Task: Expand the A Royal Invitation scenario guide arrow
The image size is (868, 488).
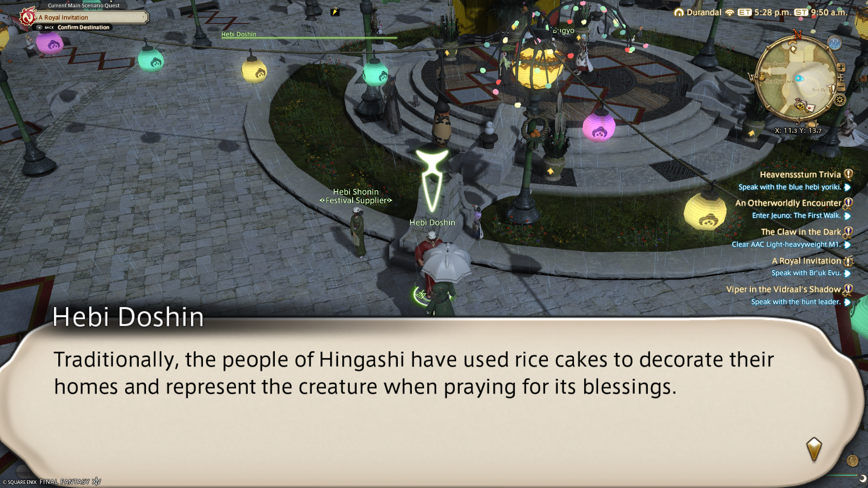Action: [144, 17]
